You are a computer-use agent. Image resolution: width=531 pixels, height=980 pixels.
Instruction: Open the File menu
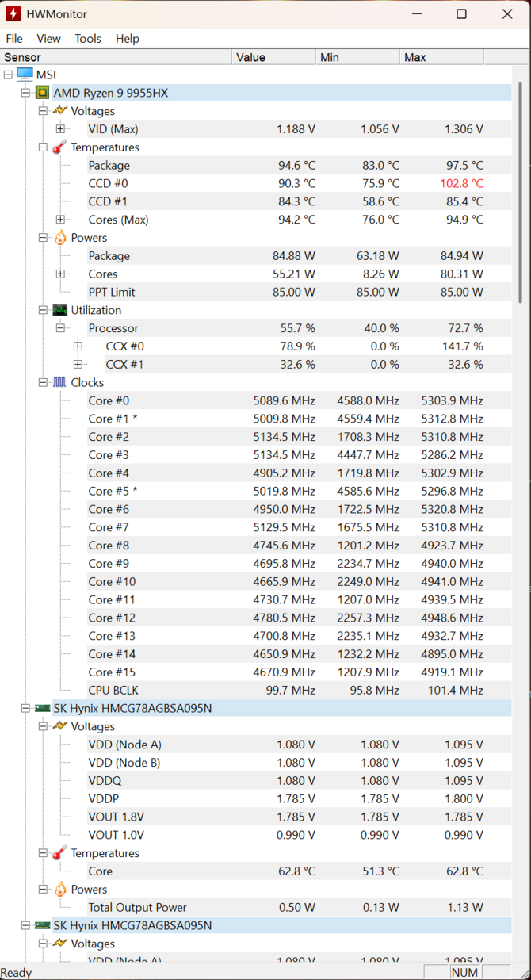coord(14,38)
